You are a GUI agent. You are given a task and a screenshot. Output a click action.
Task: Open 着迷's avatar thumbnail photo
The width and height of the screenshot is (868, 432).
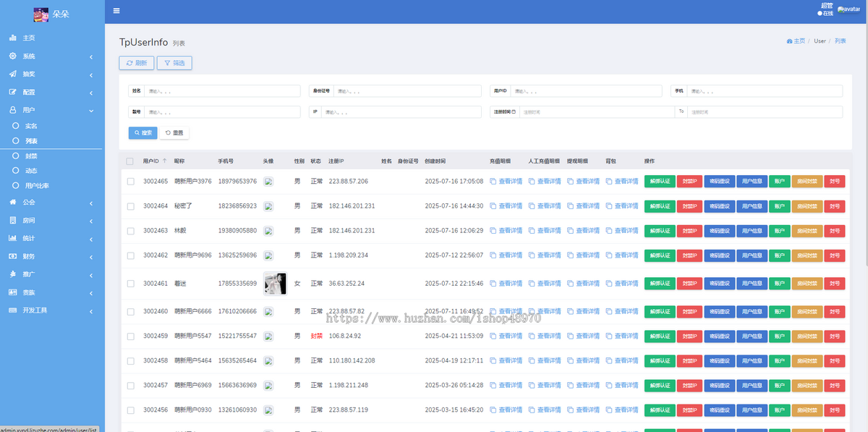click(275, 284)
